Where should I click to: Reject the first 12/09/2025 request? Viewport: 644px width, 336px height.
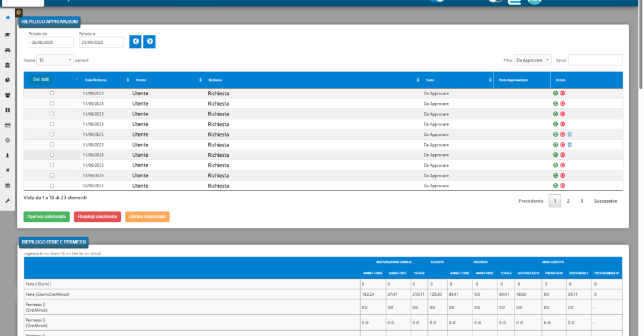(x=563, y=176)
